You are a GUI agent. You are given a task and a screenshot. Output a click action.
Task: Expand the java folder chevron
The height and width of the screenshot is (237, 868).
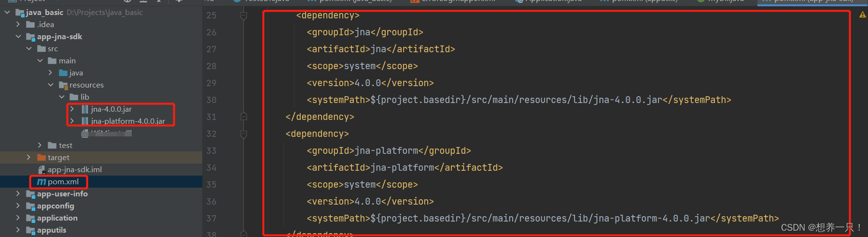pyautogui.click(x=51, y=73)
